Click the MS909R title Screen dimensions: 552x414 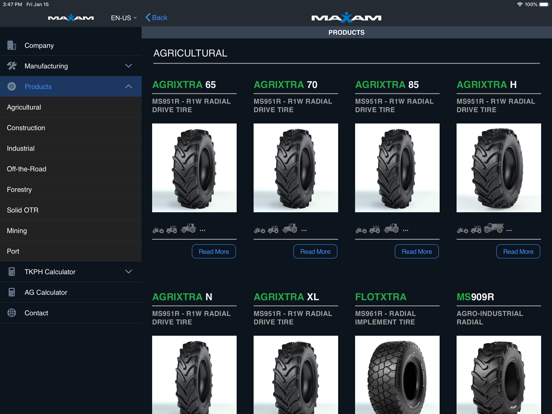[475, 297]
